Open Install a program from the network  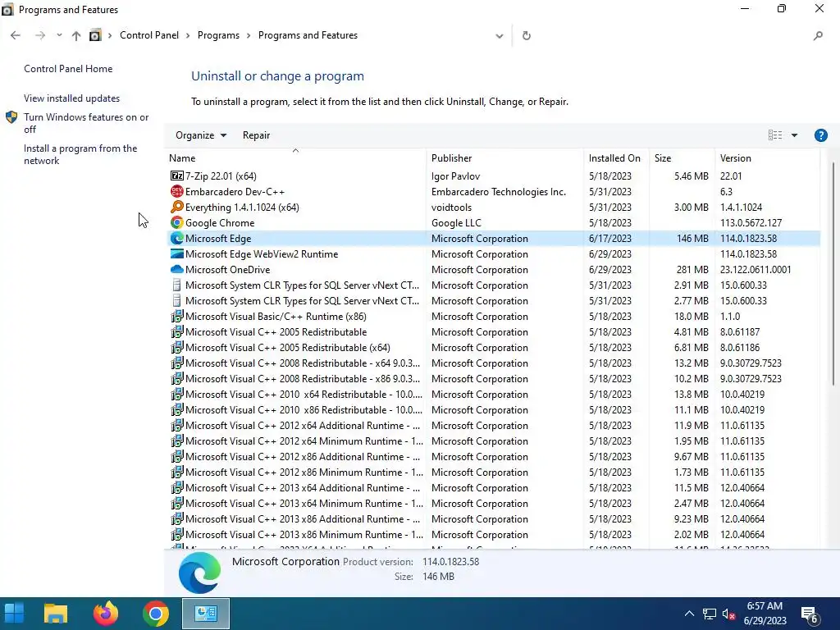[x=80, y=154]
